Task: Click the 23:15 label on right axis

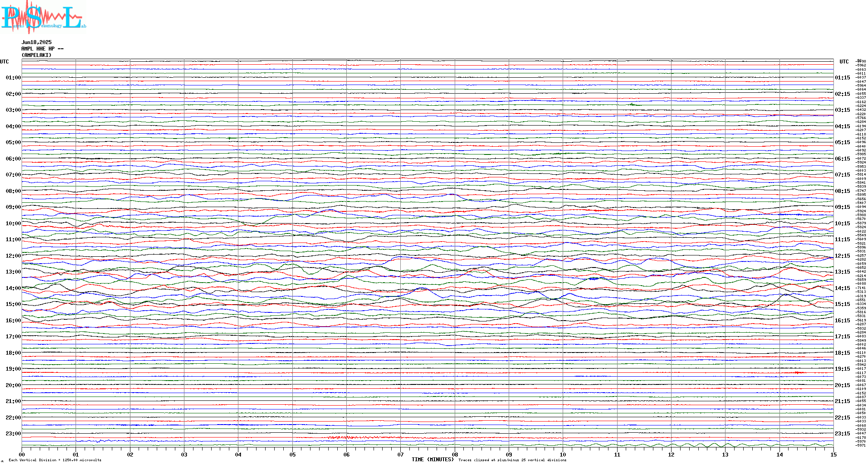Action: 843,434
